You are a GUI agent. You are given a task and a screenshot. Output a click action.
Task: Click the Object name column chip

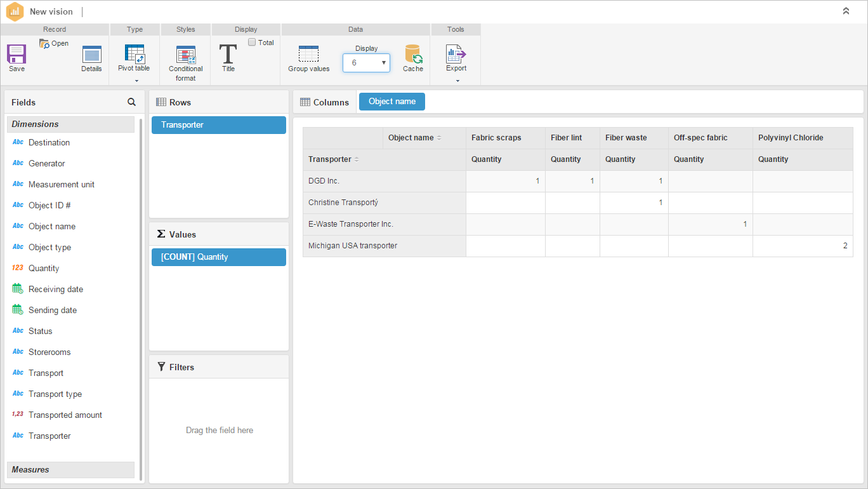392,102
